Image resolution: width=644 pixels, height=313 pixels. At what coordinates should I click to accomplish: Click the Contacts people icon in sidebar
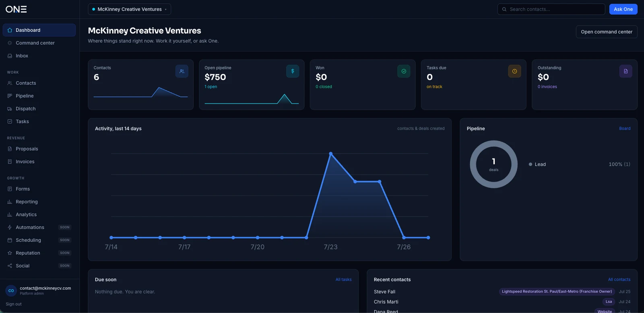click(10, 83)
